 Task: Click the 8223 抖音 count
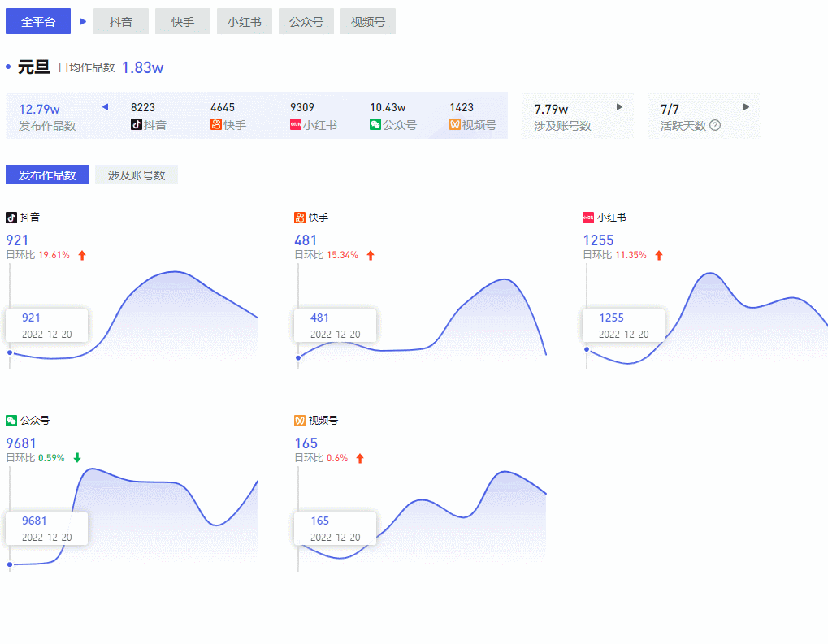click(x=143, y=108)
